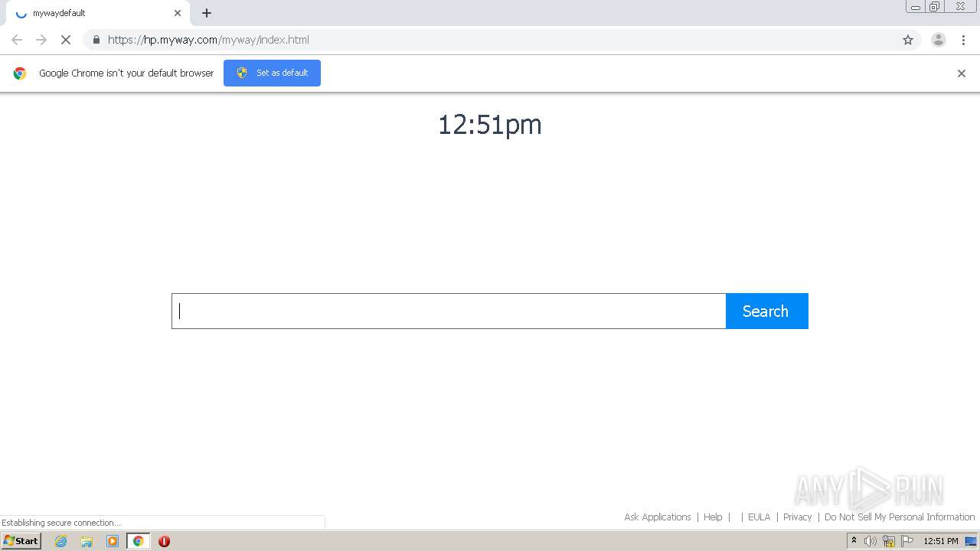Click Google Chrome isn't your default browser text
Viewport: 980px width, 551px height.
point(126,73)
